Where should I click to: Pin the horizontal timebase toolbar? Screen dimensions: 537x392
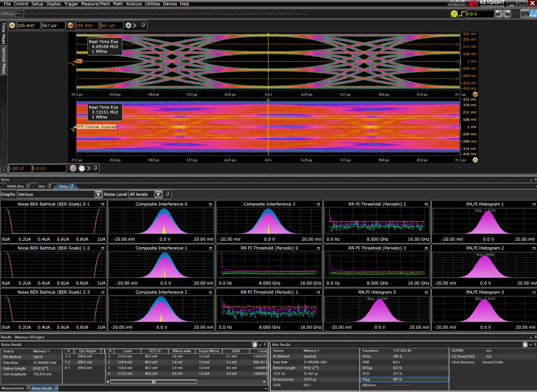coord(95,168)
